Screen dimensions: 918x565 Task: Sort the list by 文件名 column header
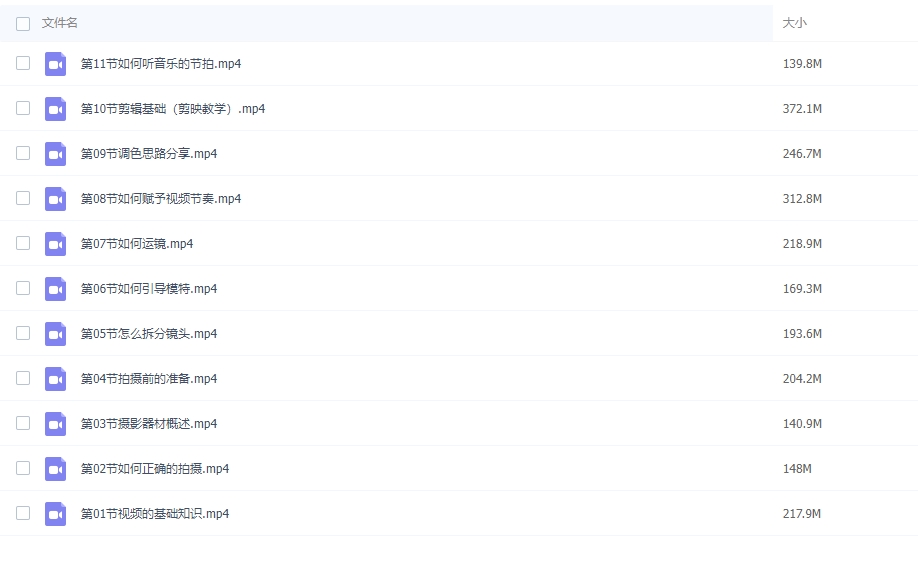click(x=60, y=23)
